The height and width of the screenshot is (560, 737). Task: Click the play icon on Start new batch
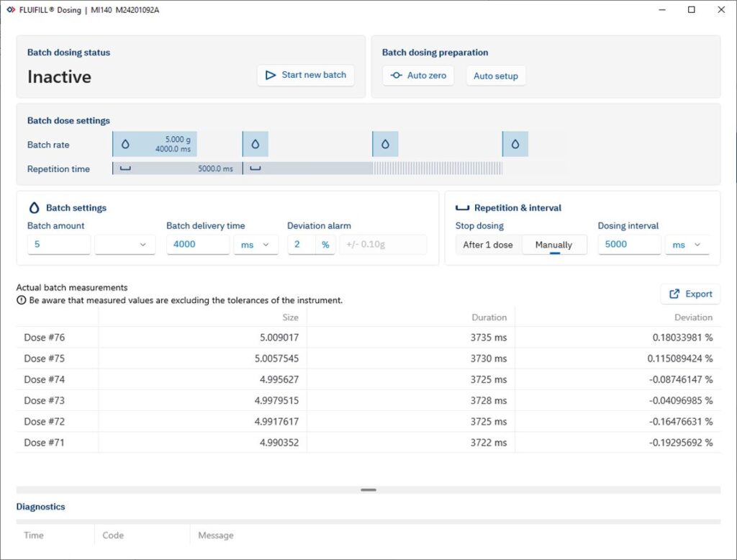(x=271, y=75)
